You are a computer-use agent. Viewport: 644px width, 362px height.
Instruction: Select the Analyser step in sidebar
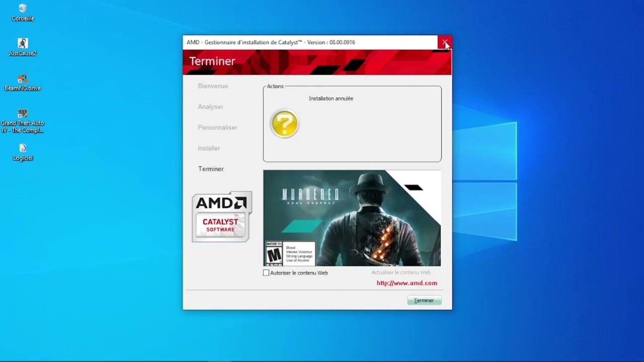210,107
